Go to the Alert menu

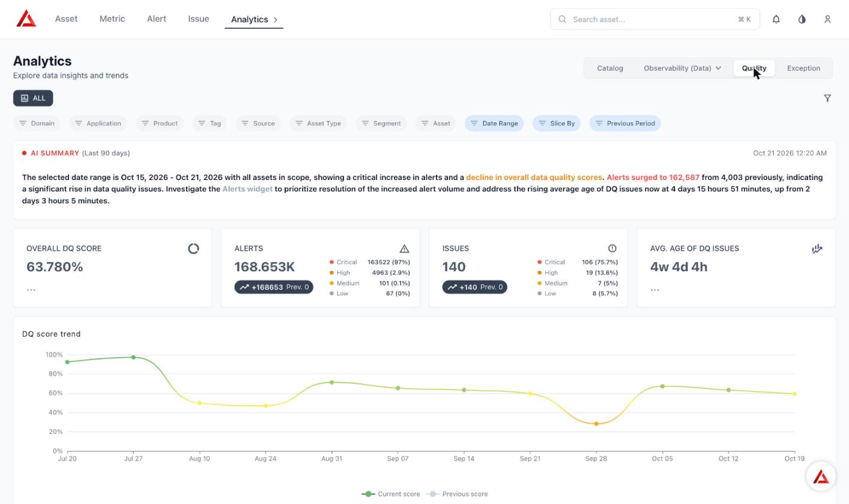tap(157, 19)
